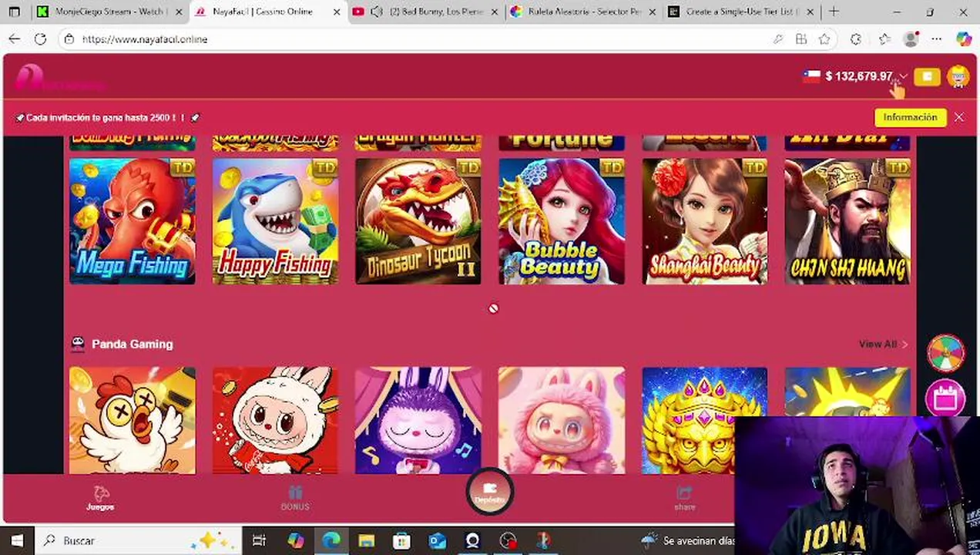Mute the Bad Bunny tab audio icon
The image size is (980, 555).
377,12
